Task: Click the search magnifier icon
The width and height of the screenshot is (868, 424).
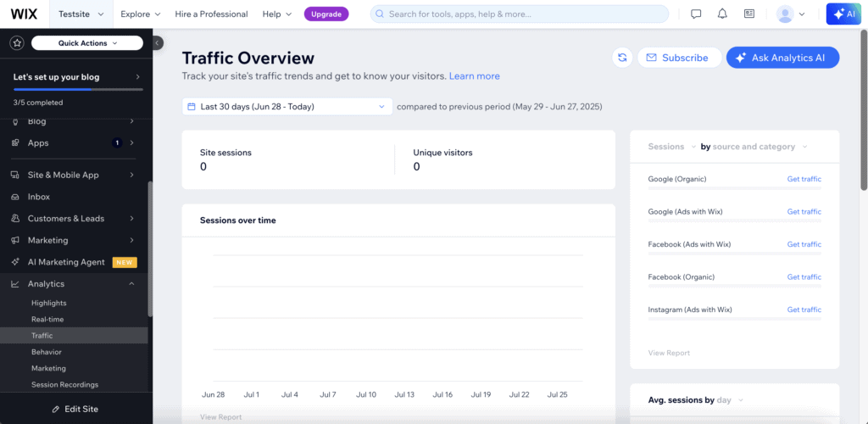Action: tap(380, 14)
